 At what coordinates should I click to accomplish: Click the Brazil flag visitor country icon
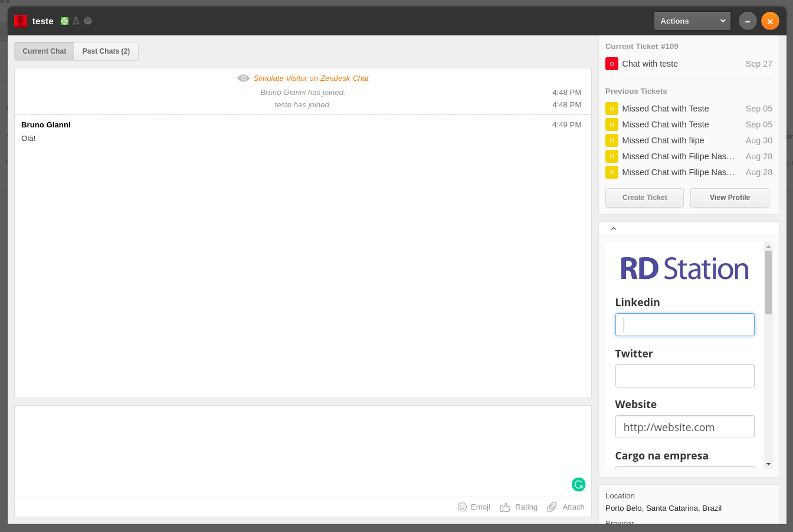click(64, 21)
